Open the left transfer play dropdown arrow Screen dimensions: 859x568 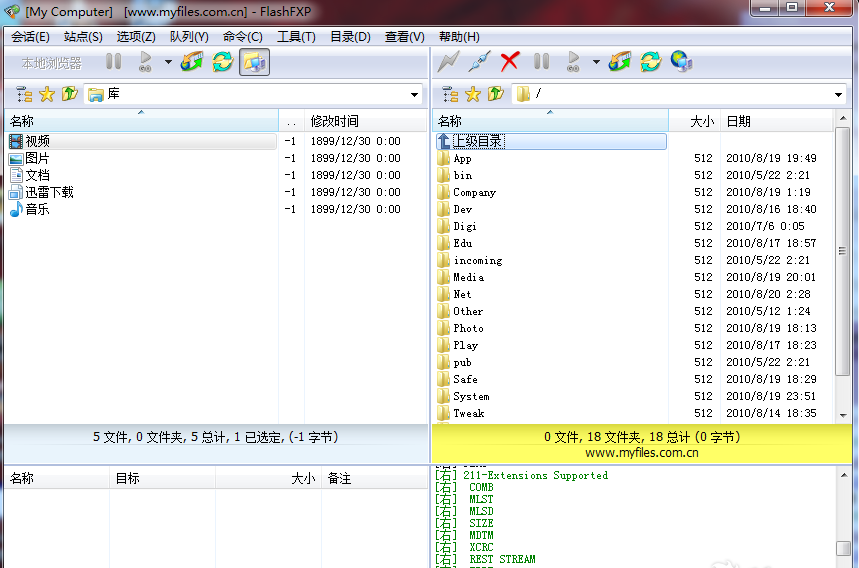[168, 62]
